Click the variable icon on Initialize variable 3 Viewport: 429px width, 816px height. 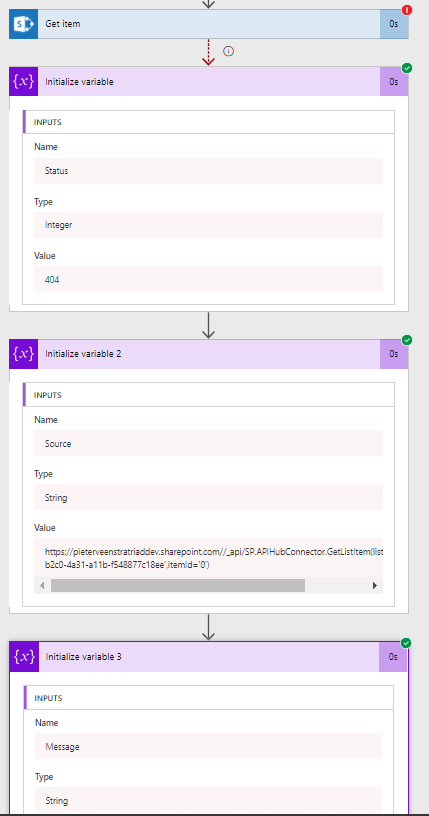[x=24, y=657]
